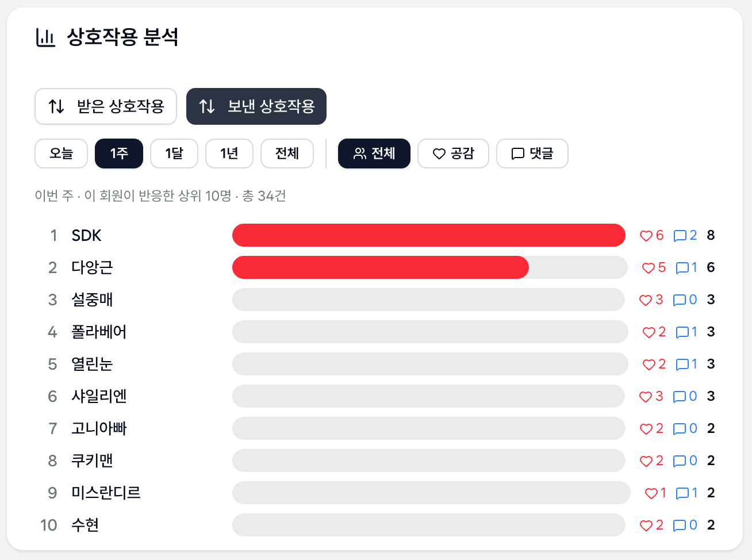Filter by 공감 reactions only
Viewport: 752px width, 560px height.
pos(453,154)
